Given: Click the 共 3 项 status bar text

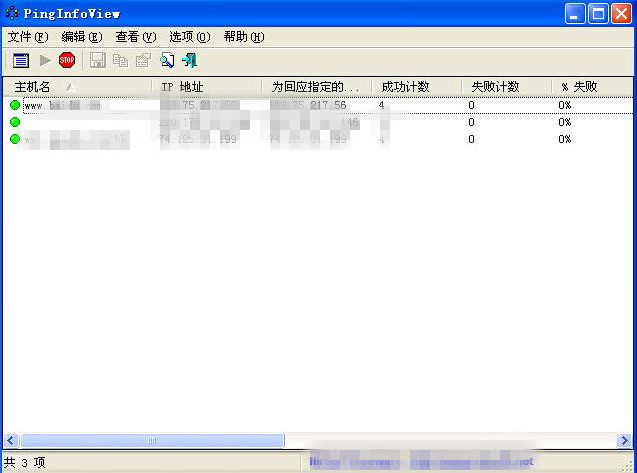Looking at the screenshot, I should pos(24,462).
